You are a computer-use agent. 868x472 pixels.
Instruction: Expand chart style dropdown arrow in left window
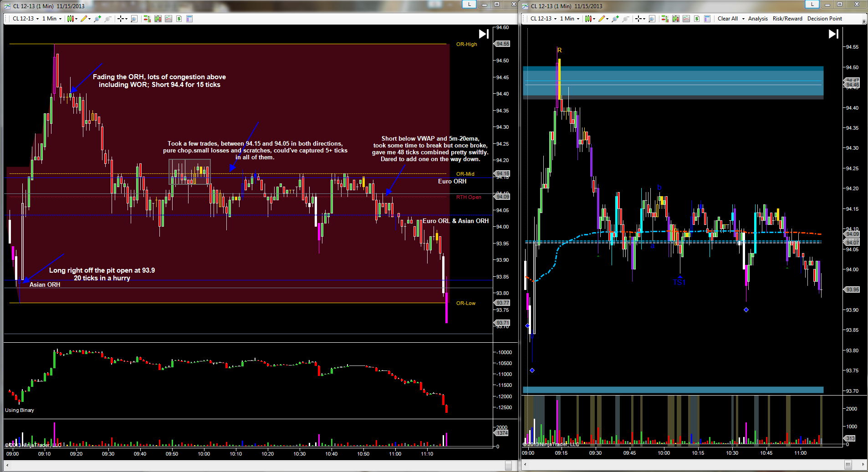click(76, 19)
